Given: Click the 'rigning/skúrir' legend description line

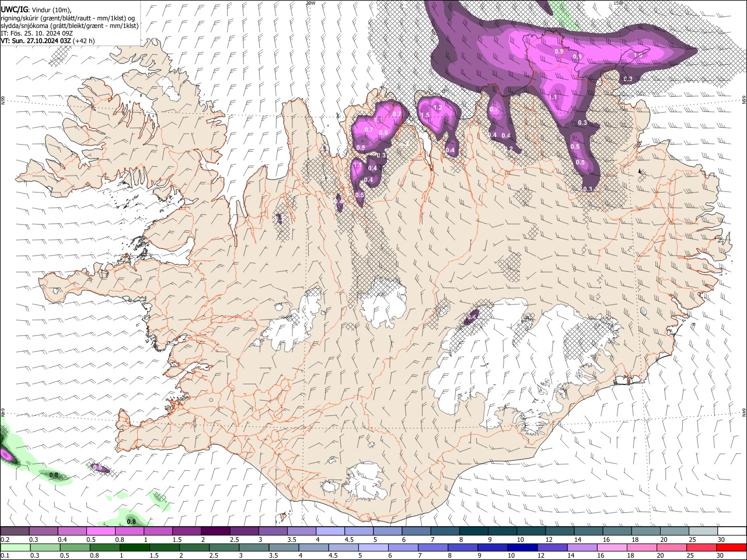Looking at the screenshot, I should click(x=68, y=18).
